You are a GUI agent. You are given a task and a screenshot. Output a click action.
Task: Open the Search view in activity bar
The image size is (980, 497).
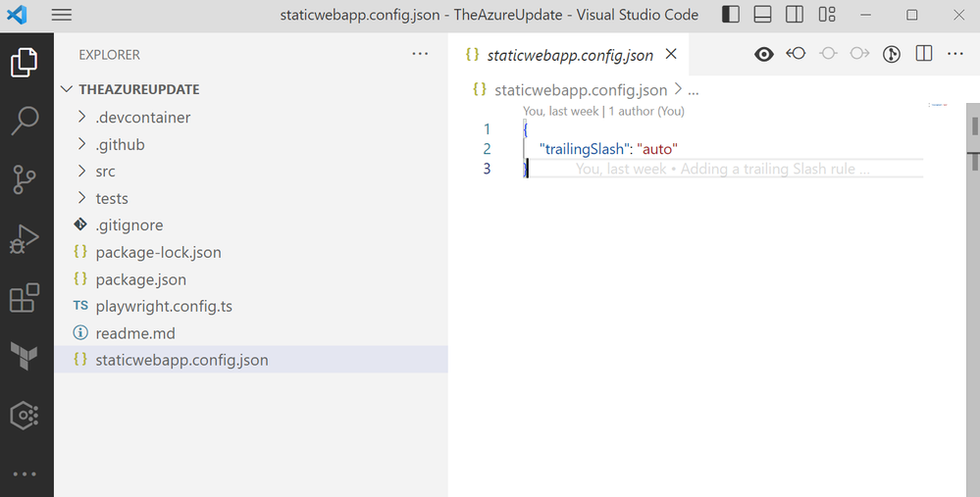point(25,122)
